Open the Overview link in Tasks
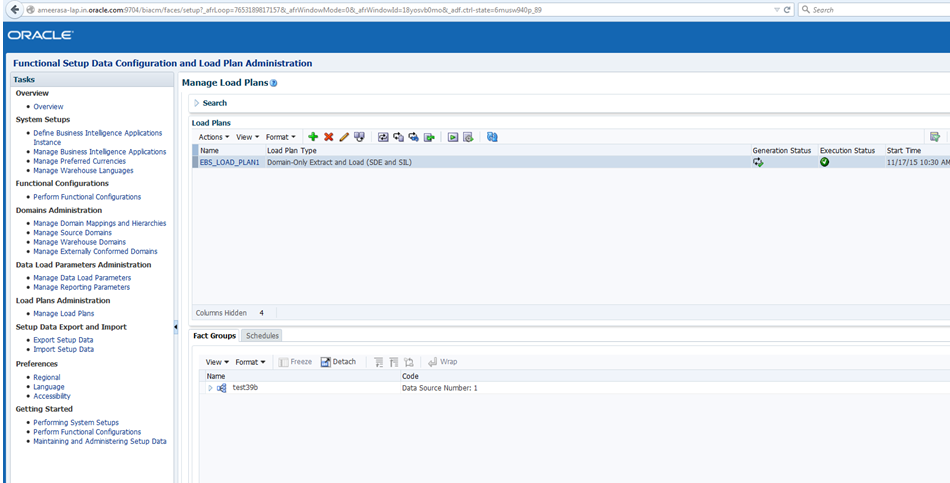Viewport: 950px width, 483px height. click(48, 107)
